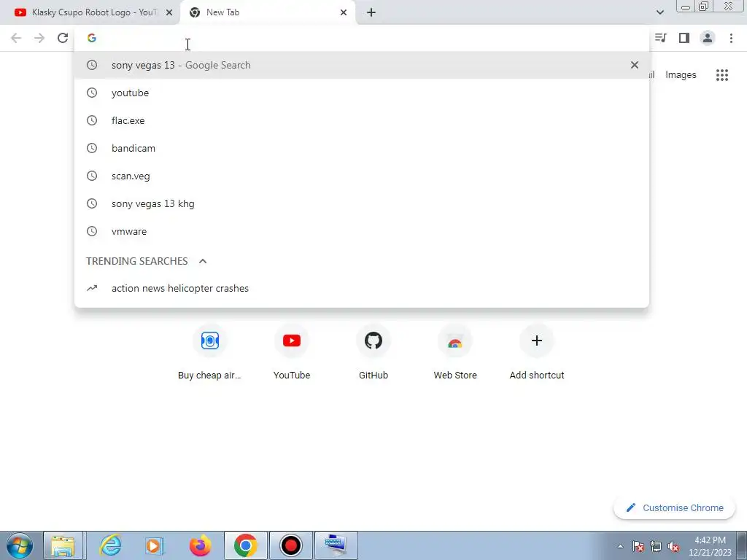Launch Firefox from taskbar

[200, 545]
